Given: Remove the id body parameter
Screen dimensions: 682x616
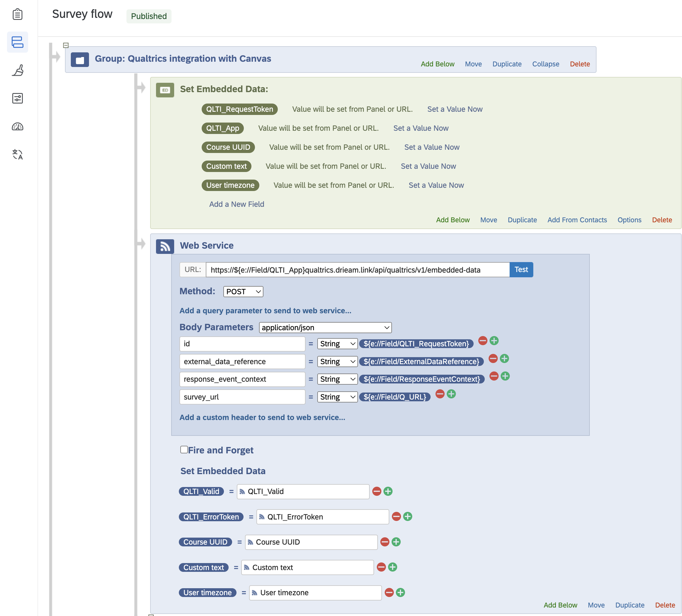Looking at the screenshot, I should pyautogui.click(x=483, y=340).
